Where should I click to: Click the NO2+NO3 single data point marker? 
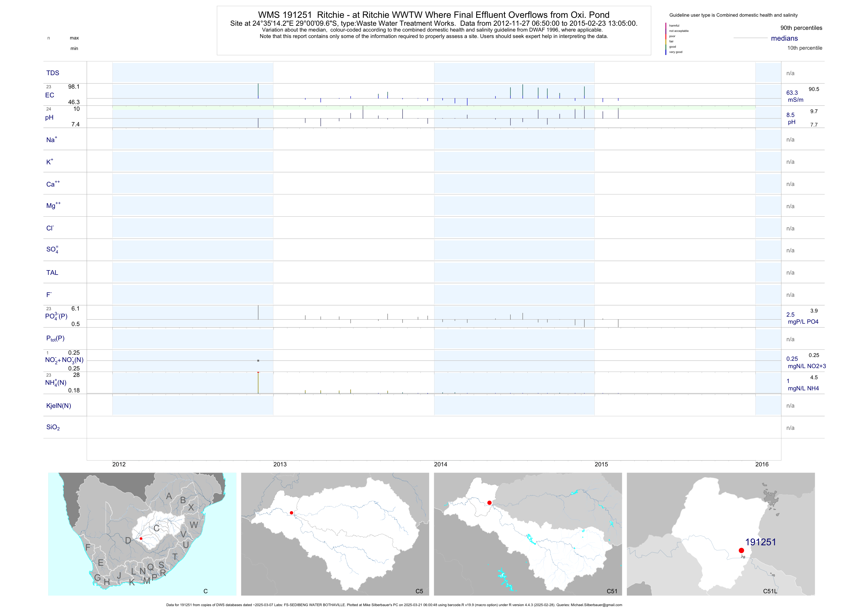click(258, 361)
